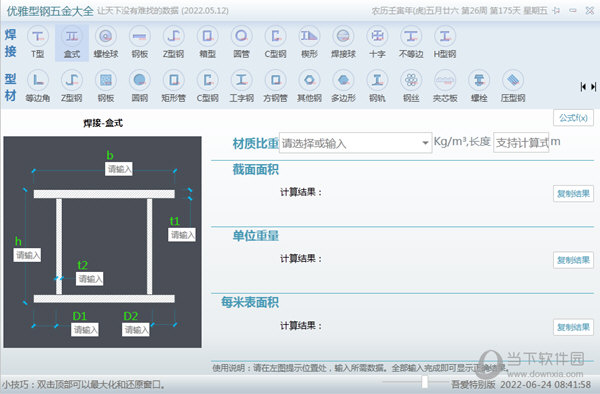Select 等边角 equal angle profile
This screenshot has height=394, width=600.
coord(38,86)
